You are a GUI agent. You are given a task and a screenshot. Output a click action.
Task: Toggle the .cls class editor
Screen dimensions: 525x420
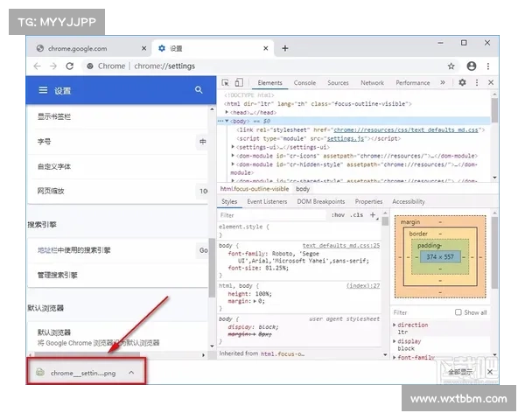pyautogui.click(x=357, y=215)
